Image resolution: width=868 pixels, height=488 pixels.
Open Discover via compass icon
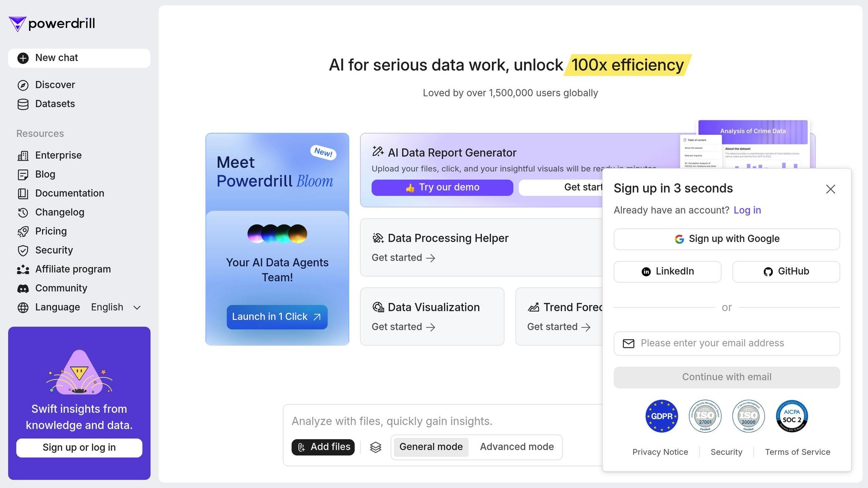(x=23, y=85)
